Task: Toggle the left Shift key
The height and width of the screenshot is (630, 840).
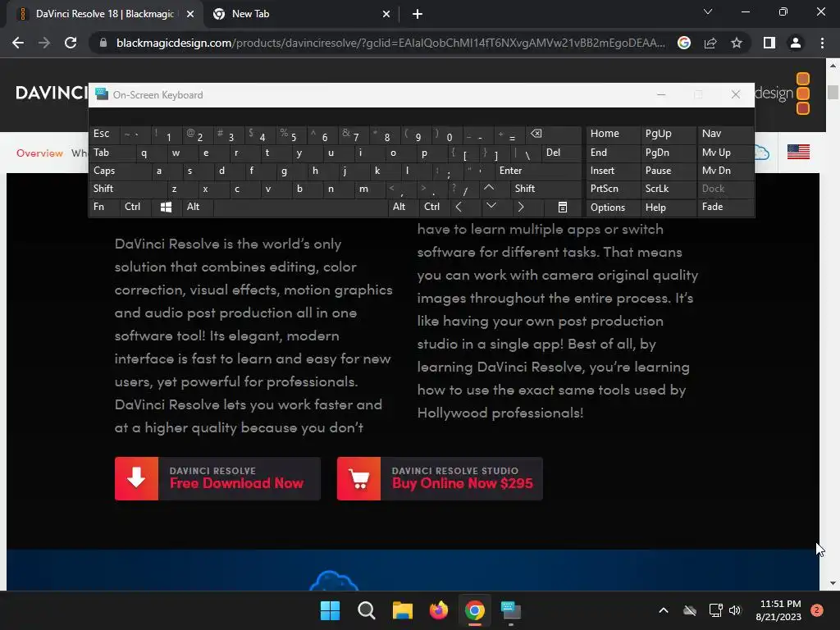Action: click(x=127, y=189)
